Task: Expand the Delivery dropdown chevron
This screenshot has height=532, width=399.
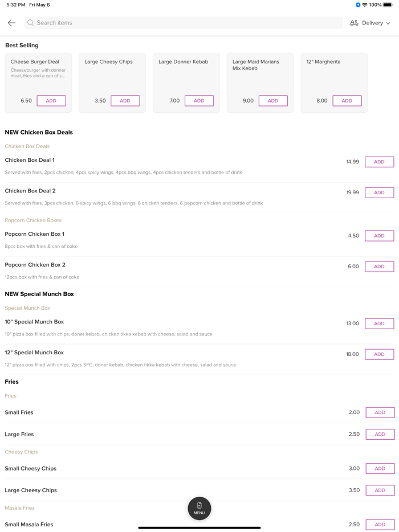Action: coord(388,23)
